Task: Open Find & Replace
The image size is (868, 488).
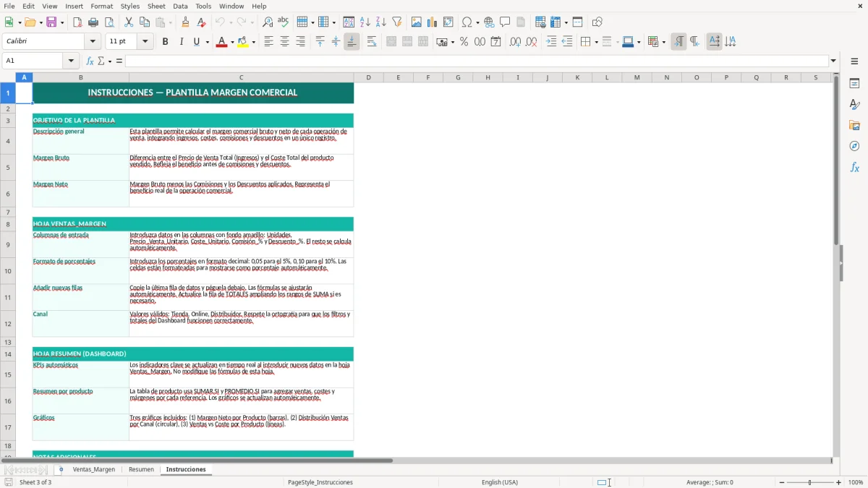Action: tap(268, 22)
